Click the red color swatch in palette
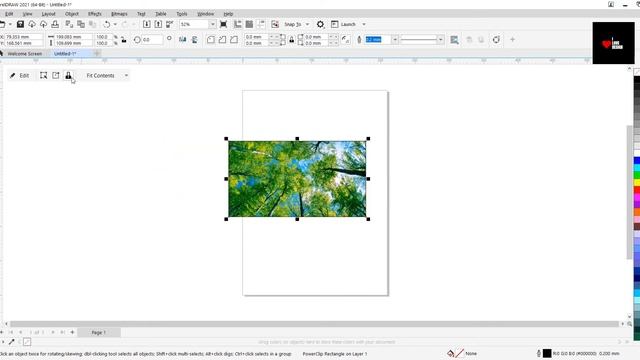Image resolution: width=640 pixels, height=360 pixels. tap(637, 190)
